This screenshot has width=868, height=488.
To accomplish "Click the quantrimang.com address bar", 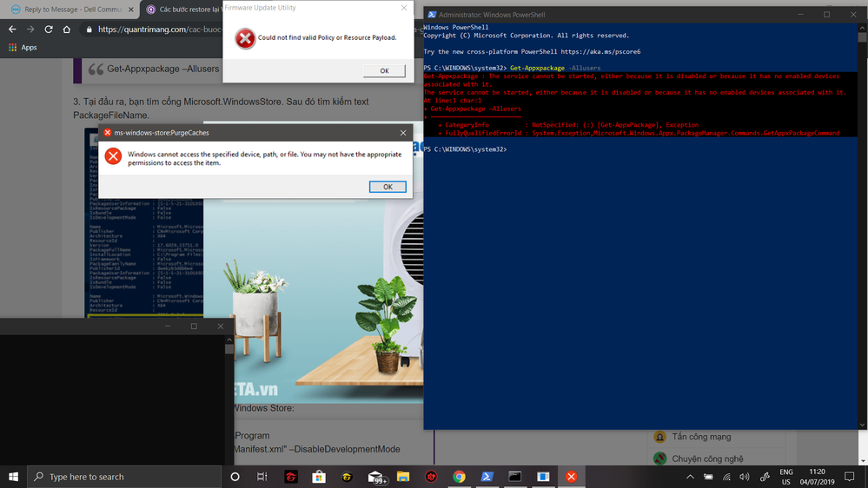I will [x=159, y=30].
